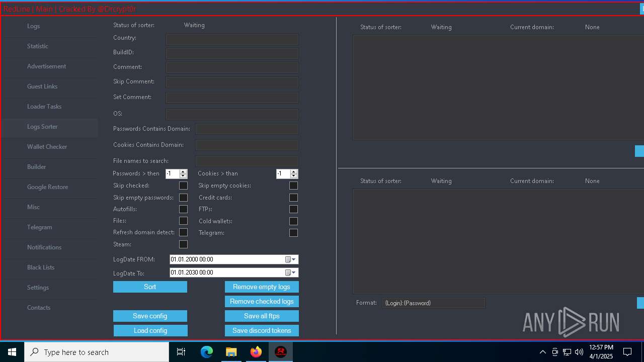Expand the LogDate To date dropdown arrow

pyautogui.click(x=294, y=273)
